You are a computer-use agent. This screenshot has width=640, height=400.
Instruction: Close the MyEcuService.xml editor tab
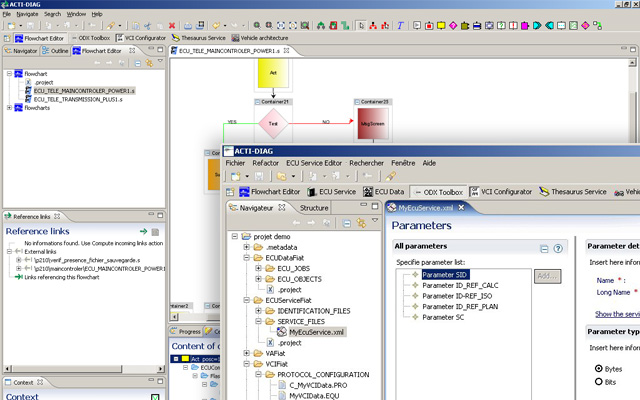pyautogui.click(x=461, y=208)
